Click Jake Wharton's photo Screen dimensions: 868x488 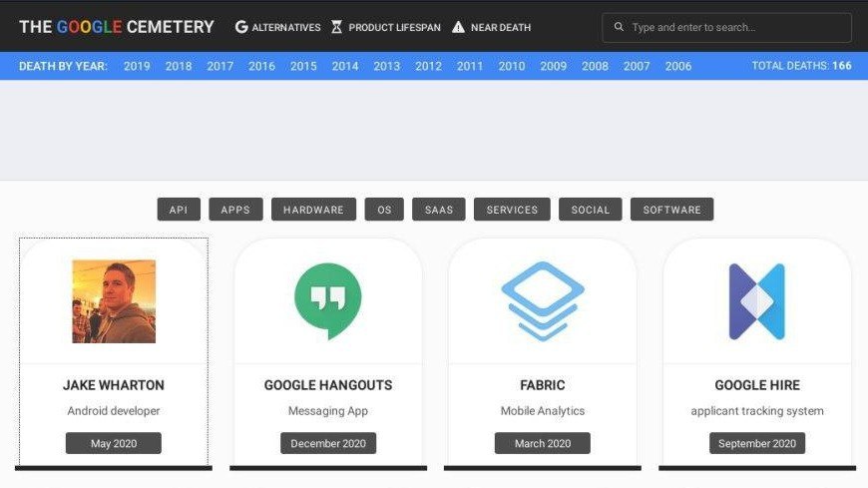click(x=114, y=301)
